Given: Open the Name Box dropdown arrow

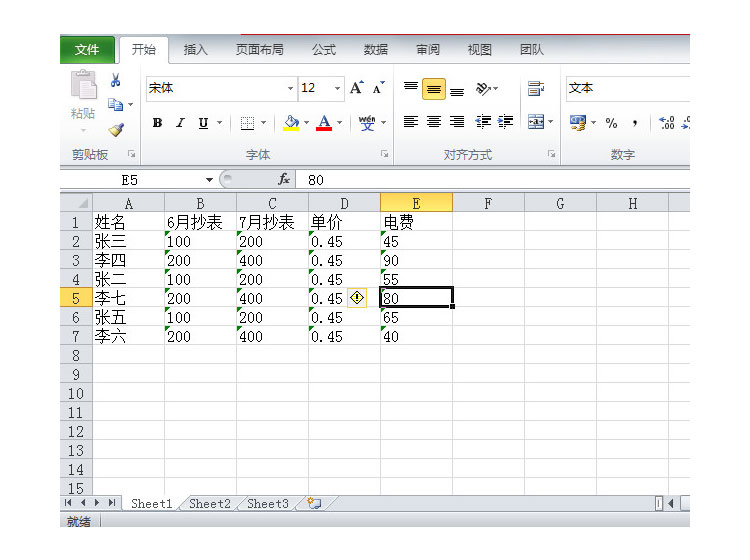Looking at the screenshot, I should tap(209, 180).
